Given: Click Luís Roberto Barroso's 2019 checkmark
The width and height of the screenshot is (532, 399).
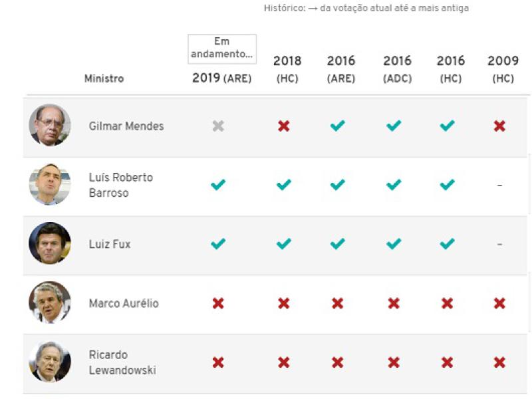Looking at the screenshot, I should point(218,185).
